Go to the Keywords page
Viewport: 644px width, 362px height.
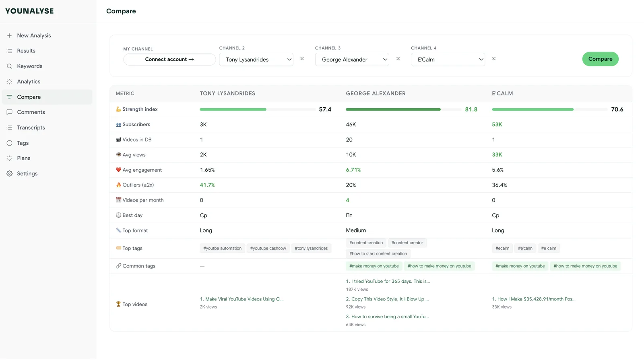coord(47,66)
